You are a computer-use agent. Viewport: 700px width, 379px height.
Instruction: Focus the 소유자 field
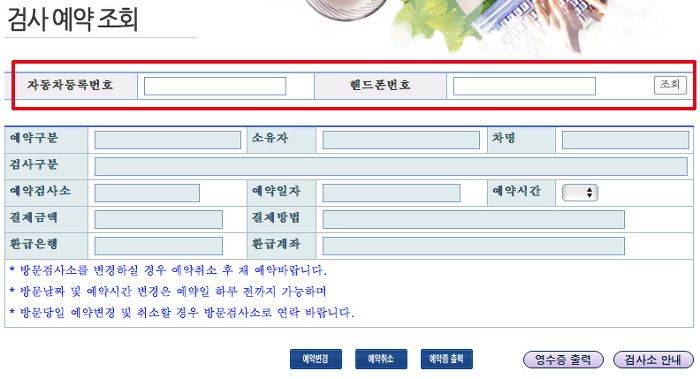pyautogui.click(x=401, y=140)
